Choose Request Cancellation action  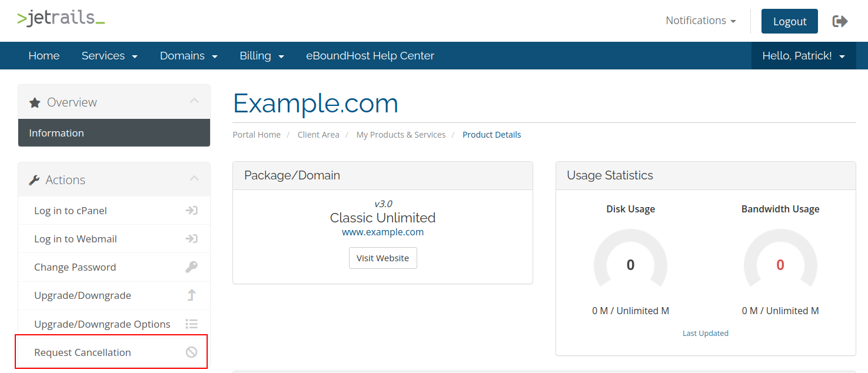pos(114,352)
